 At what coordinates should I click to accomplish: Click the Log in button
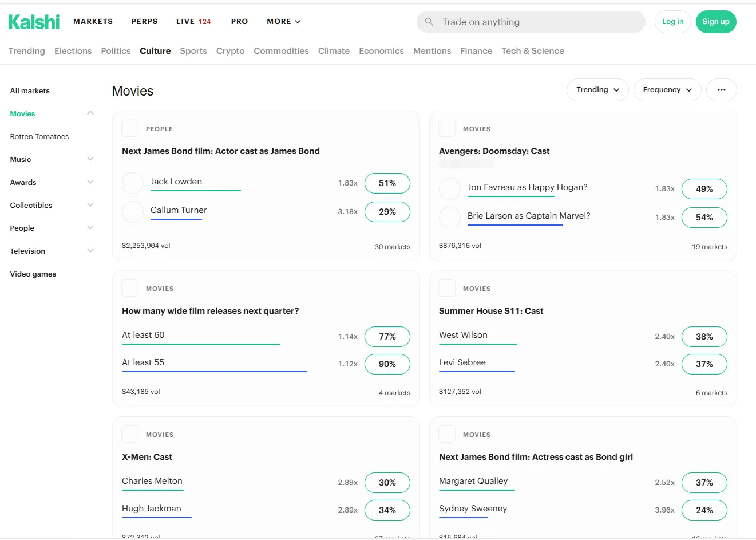point(673,22)
